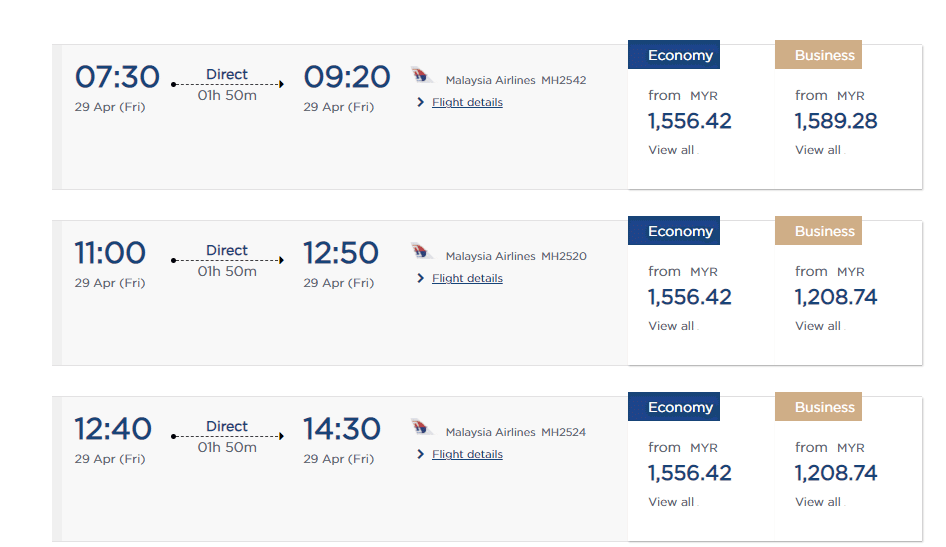Open Flight details link for 11:00 flight
Image resolution: width=946 pixels, height=547 pixels.
(x=467, y=279)
